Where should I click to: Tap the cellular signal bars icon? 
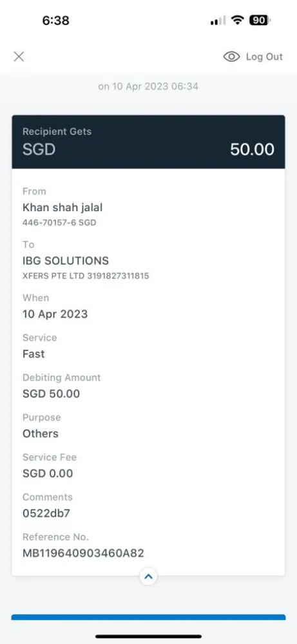(x=218, y=21)
